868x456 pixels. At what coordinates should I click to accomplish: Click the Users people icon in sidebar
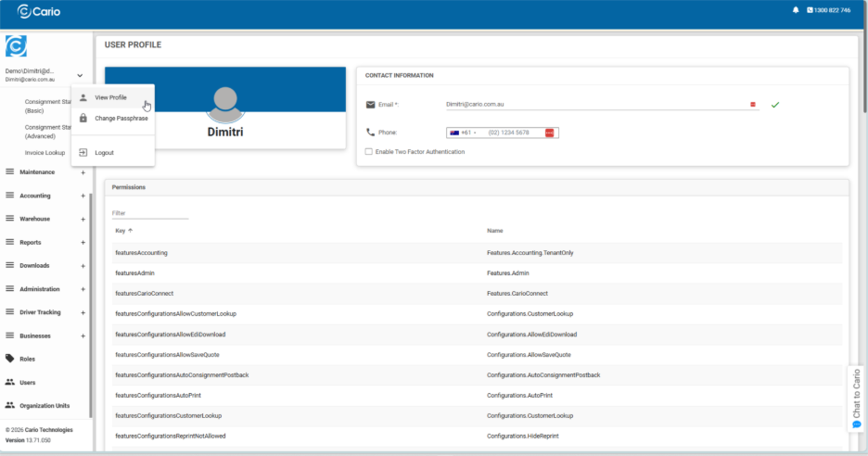pyautogui.click(x=10, y=382)
